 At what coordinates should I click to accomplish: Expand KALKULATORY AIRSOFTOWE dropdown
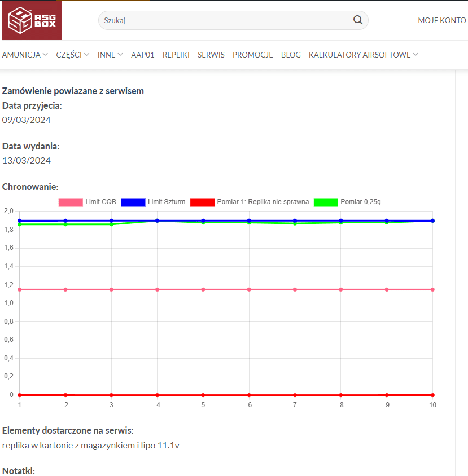tap(363, 55)
